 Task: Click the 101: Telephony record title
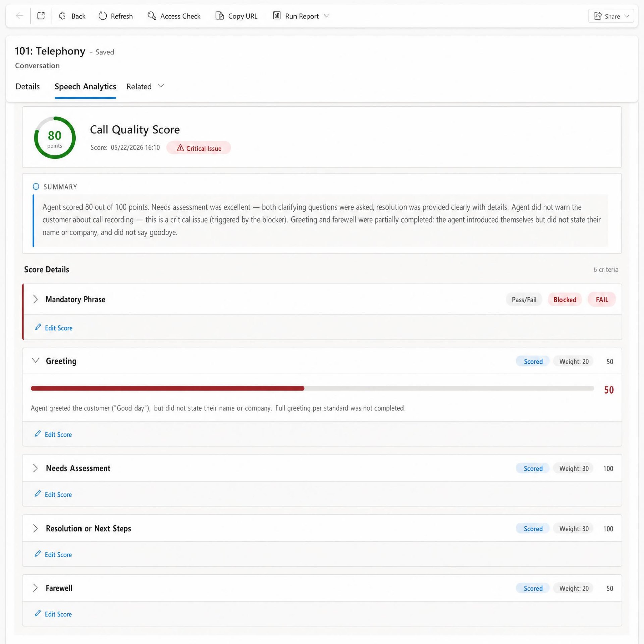(x=50, y=51)
